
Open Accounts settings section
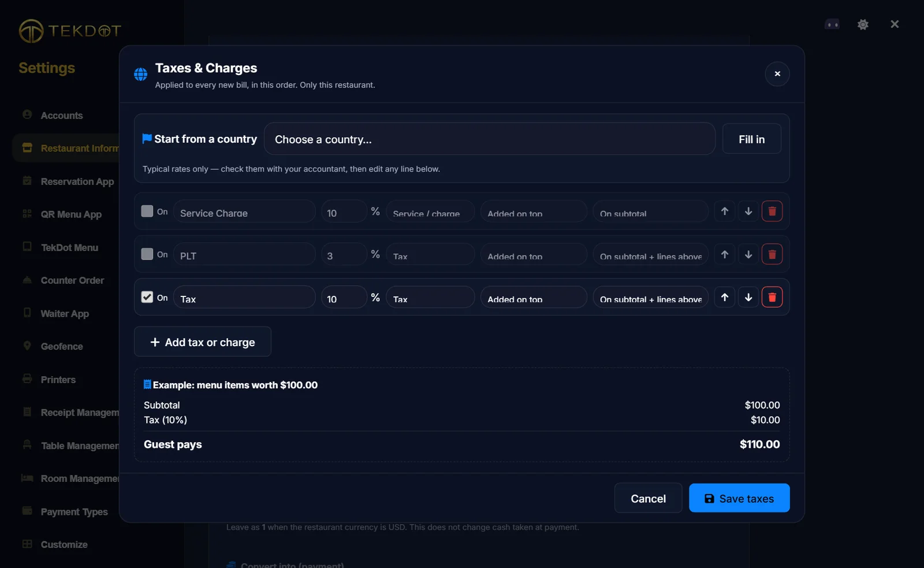click(62, 116)
